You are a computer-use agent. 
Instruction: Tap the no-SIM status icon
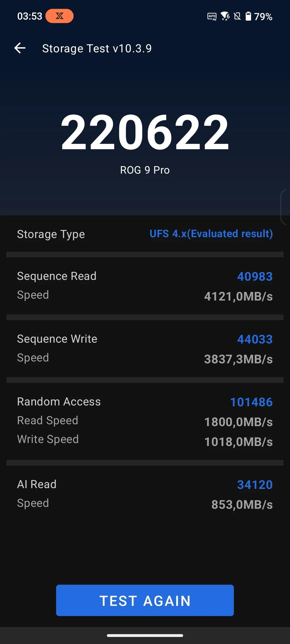(237, 16)
